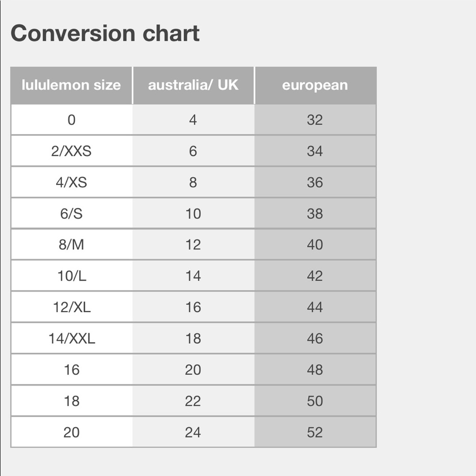Viewport: 476px width, 476px height.
Task: Click the "australia/ UK" column header
Action: 193,86
